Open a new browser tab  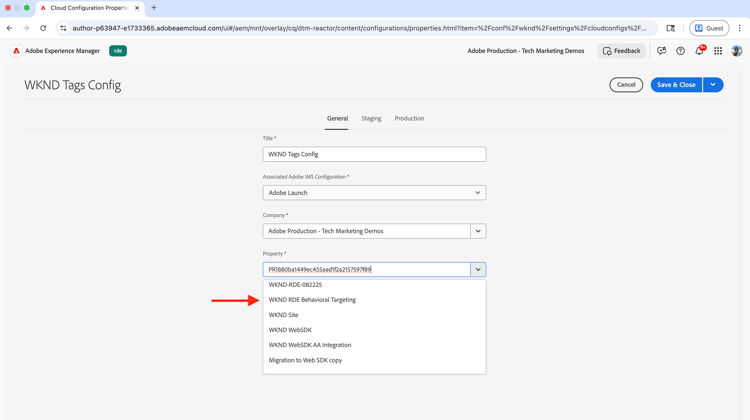154,8
